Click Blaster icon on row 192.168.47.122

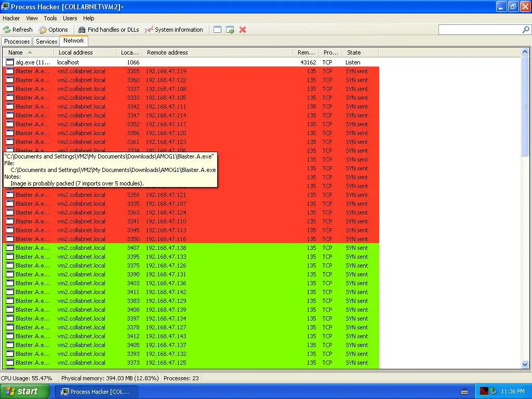click(10, 79)
